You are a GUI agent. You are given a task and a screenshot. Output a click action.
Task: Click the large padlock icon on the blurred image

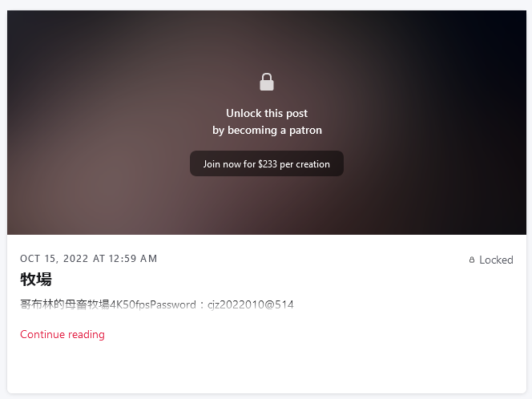click(x=267, y=82)
